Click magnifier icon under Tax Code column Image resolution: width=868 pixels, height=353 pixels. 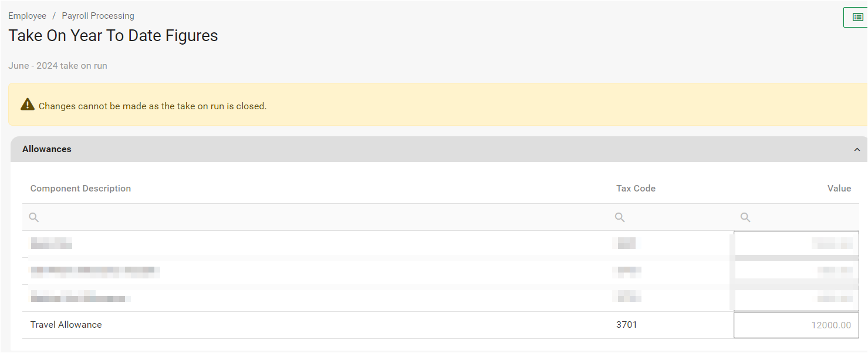620,217
